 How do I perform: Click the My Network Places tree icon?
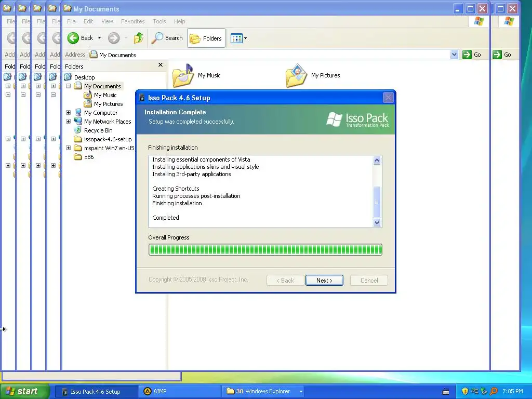[78, 121]
